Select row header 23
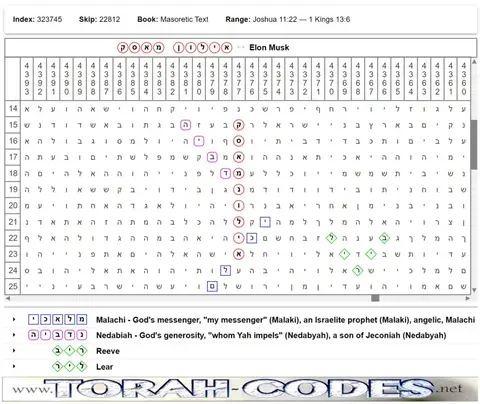Screen dimensions: 480x404 (13, 254)
